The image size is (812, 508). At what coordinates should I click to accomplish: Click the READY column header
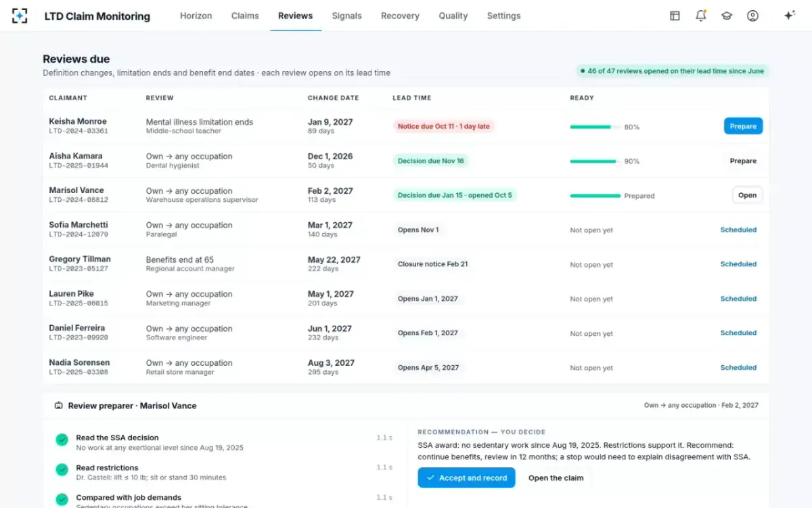point(582,98)
